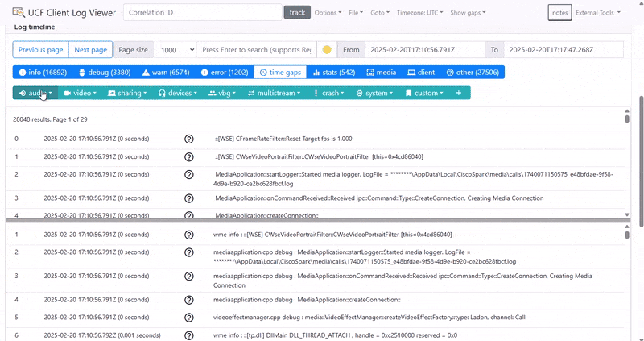644x341 pixels.
Task: Open the Timezone: UTC menu
Action: point(419,13)
